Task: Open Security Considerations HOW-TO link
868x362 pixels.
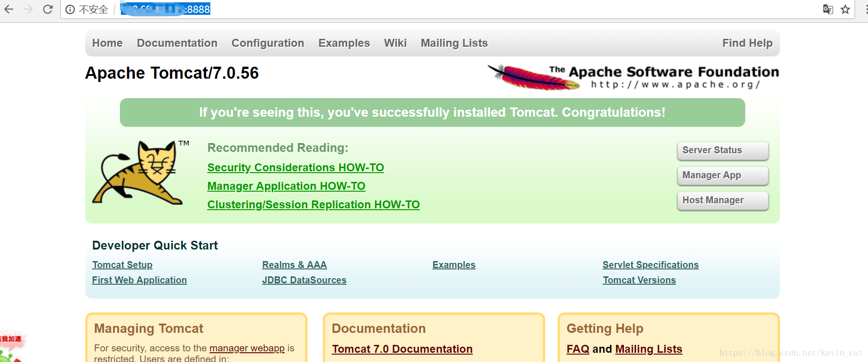Action: click(296, 168)
